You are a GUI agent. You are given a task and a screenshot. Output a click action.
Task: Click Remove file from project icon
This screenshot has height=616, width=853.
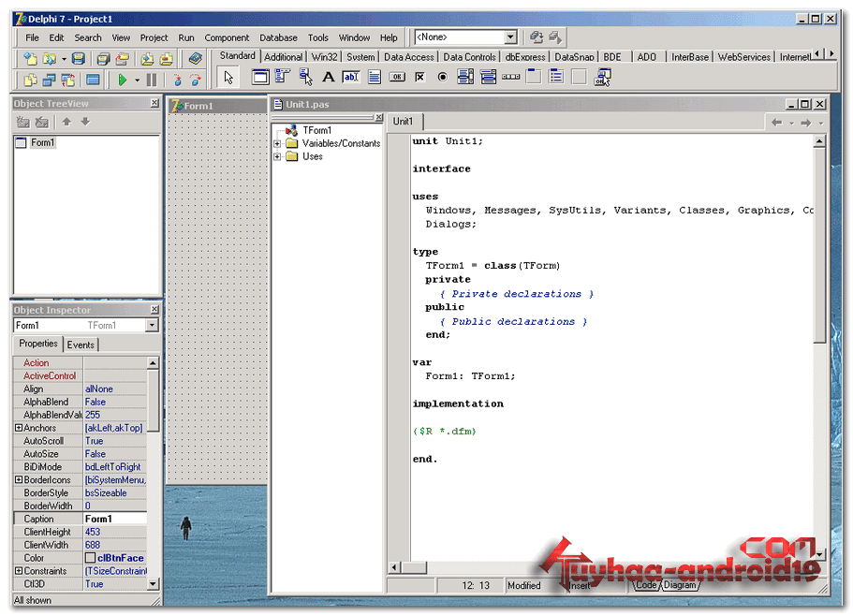(167, 58)
